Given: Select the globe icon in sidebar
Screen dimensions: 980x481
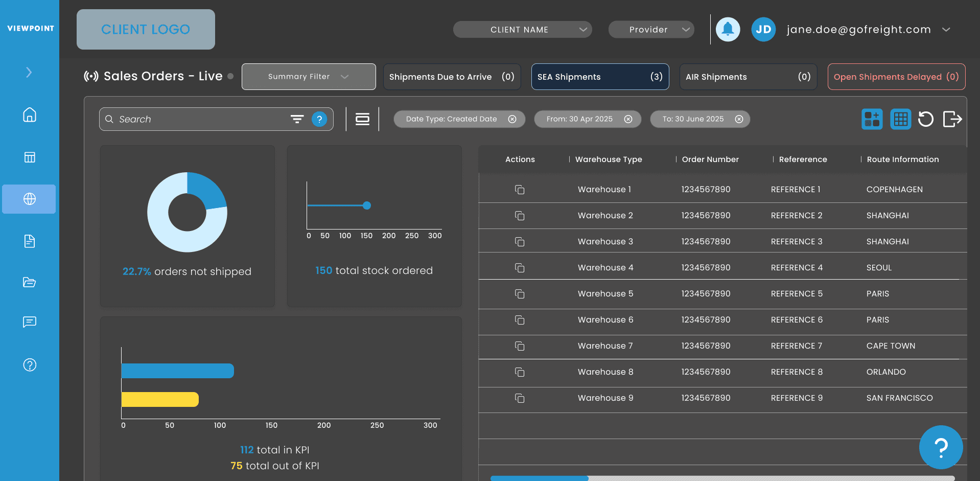Looking at the screenshot, I should [29, 199].
